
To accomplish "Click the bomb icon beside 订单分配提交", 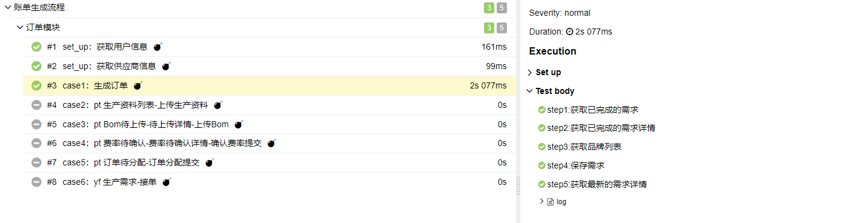I will 210,163.
